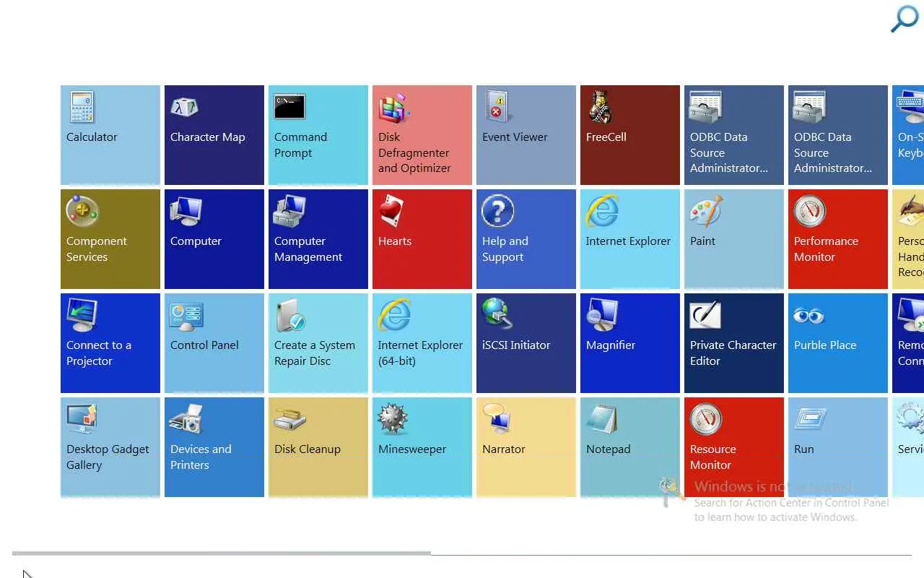The height and width of the screenshot is (578, 924).
Task: Open iSCSI Initiator
Action: (526, 343)
